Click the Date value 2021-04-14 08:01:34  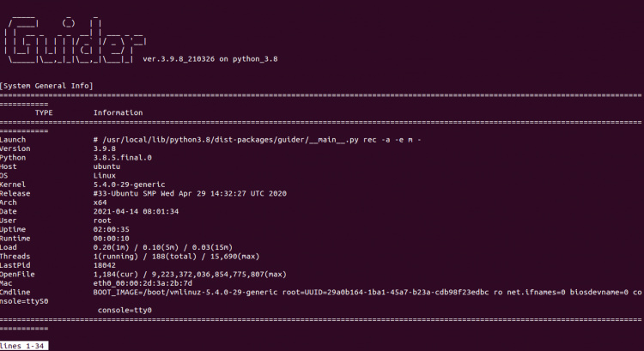pyautogui.click(x=136, y=212)
